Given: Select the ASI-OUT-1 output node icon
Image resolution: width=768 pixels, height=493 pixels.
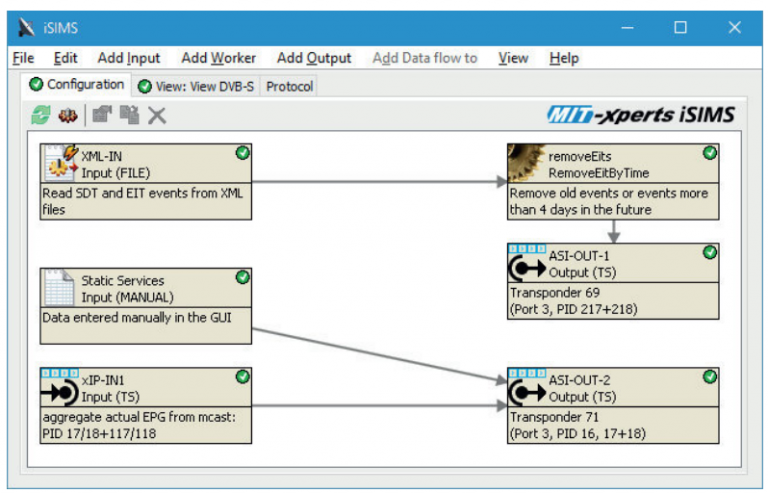Looking at the screenshot, I should coord(527,264).
